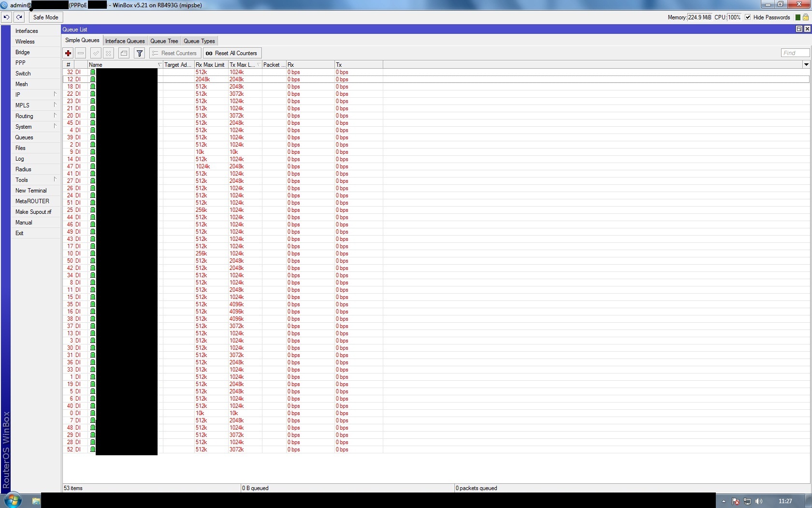Viewport: 812px width, 508px height.
Task: Select the queue icon in row 35
Action: click(x=93, y=304)
